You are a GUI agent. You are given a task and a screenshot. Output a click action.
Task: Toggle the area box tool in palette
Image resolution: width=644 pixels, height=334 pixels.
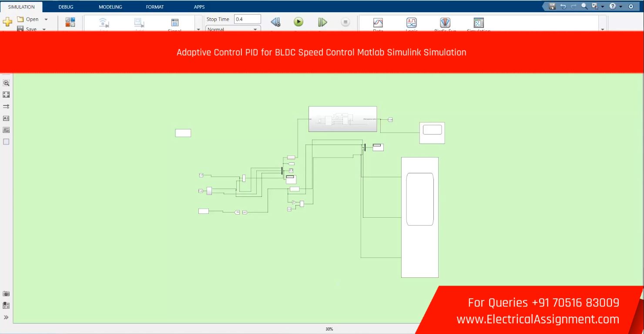6,142
